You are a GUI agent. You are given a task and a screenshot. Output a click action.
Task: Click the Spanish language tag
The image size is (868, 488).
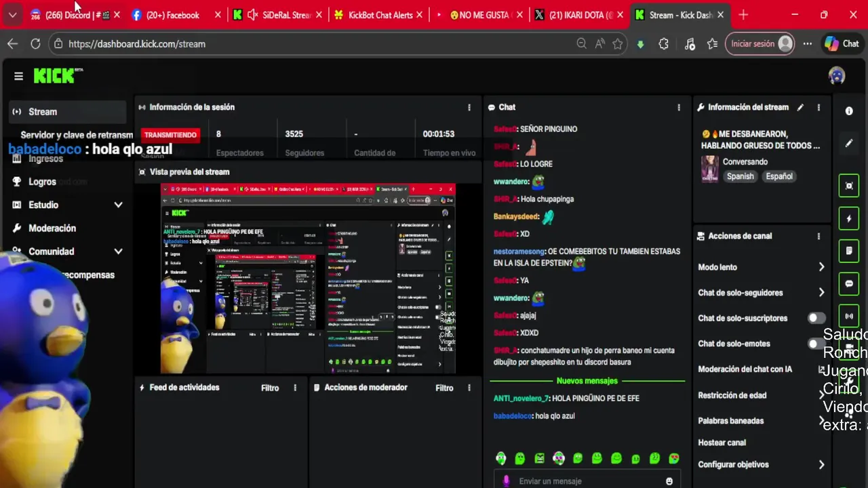(x=740, y=176)
